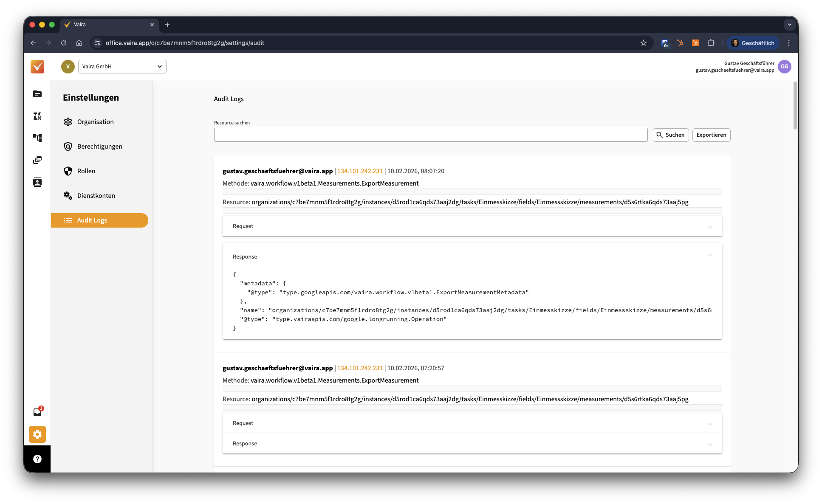Open the Vaira GmbH organisation dropdown
The height and width of the screenshot is (504, 822).
(x=122, y=67)
